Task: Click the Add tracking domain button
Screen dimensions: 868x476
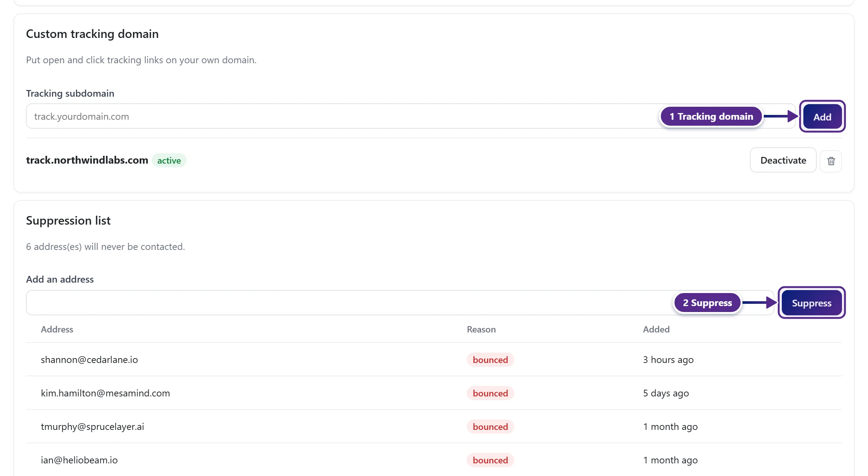Action: tap(822, 117)
